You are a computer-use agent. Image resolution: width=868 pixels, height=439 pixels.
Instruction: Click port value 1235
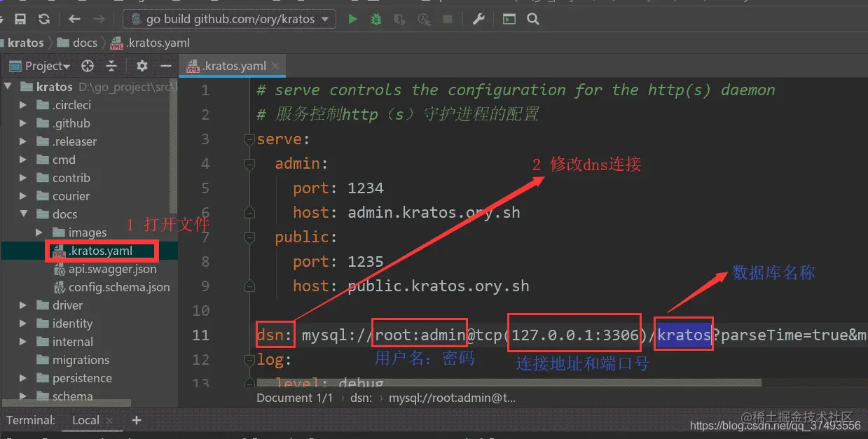click(x=366, y=261)
